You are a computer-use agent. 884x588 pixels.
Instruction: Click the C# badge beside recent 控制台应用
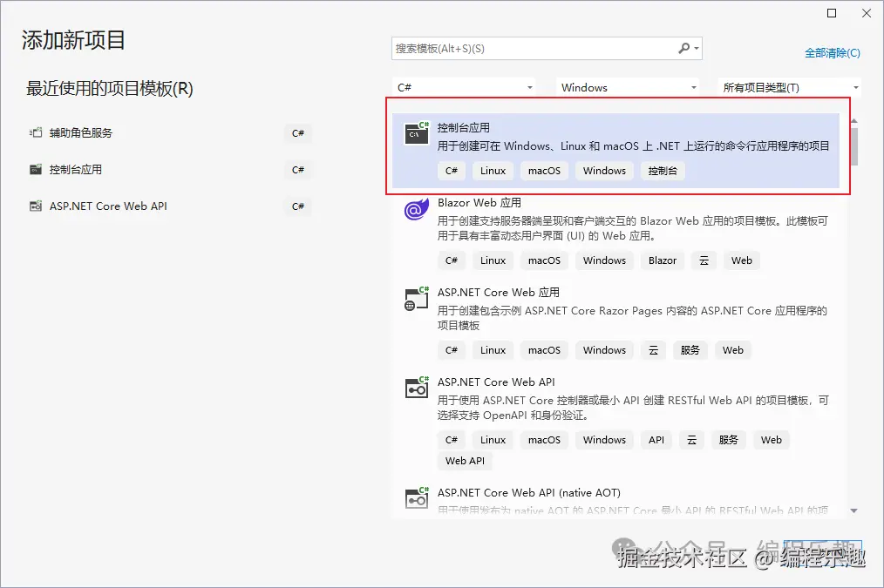point(297,170)
